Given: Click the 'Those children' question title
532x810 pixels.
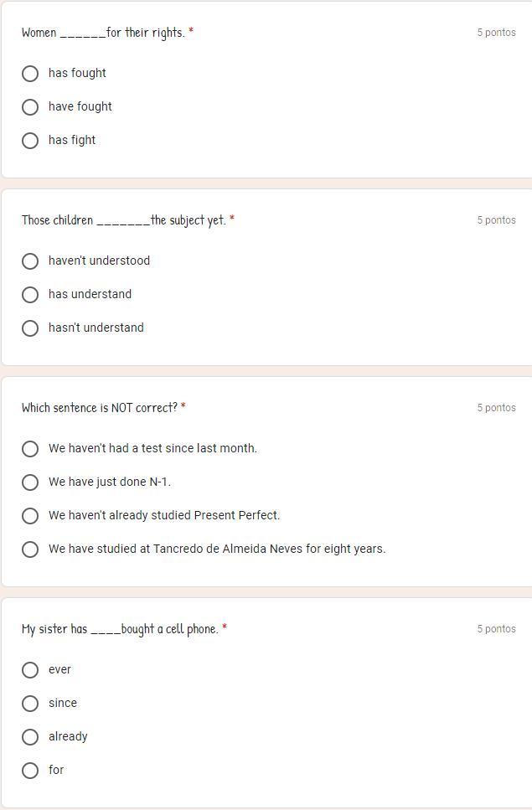Looking at the screenshot, I should [x=124, y=220].
